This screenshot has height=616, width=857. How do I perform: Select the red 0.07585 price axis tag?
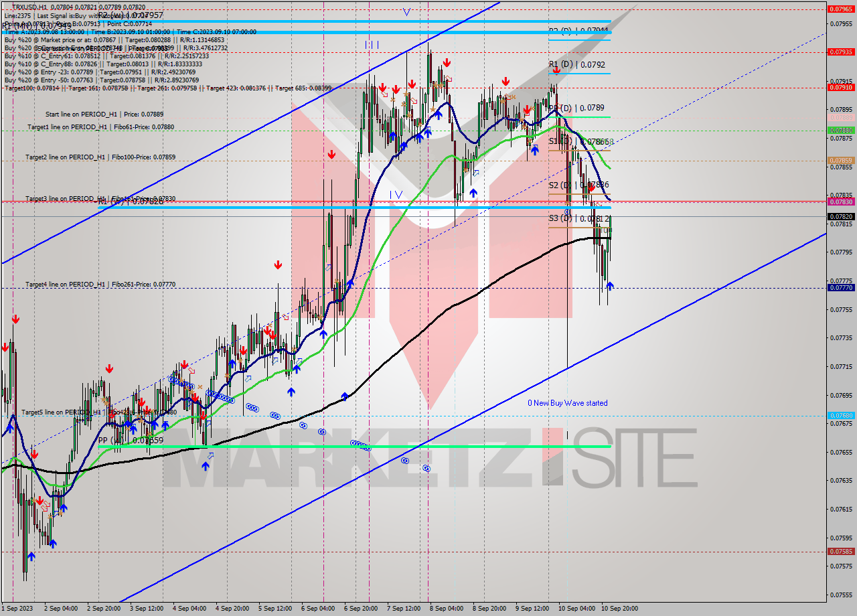coord(840,552)
